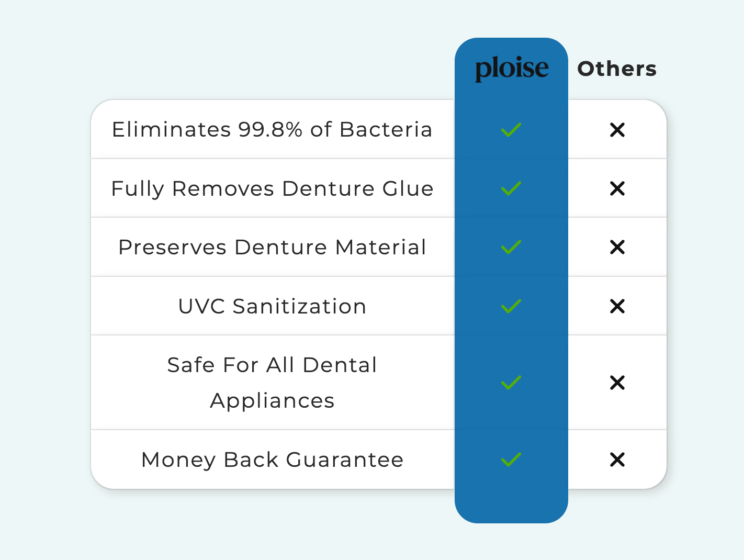Click the Preserves Denture Material text
The image size is (744, 560).
pos(272,247)
